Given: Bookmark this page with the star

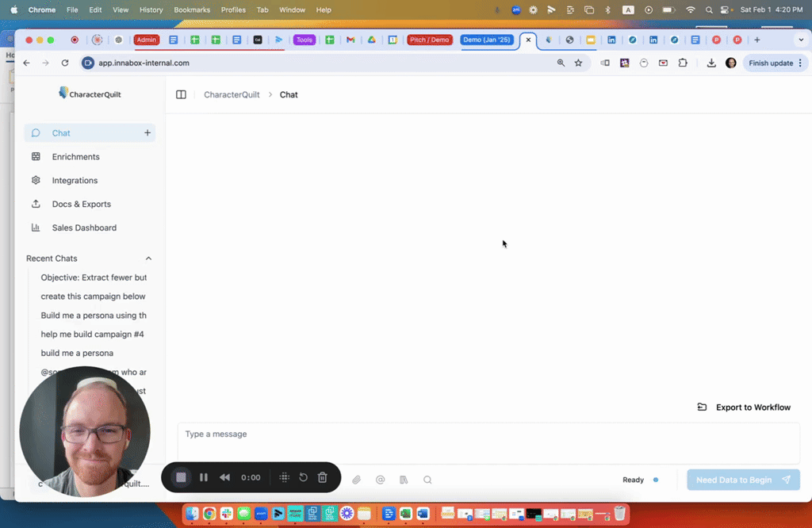Looking at the screenshot, I should [x=578, y=63].
